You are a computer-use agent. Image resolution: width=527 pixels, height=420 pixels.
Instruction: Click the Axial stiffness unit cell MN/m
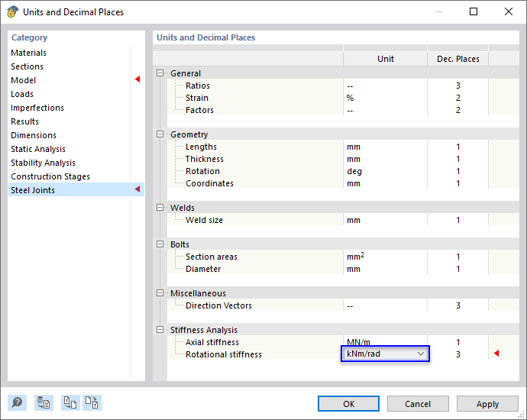385,342
